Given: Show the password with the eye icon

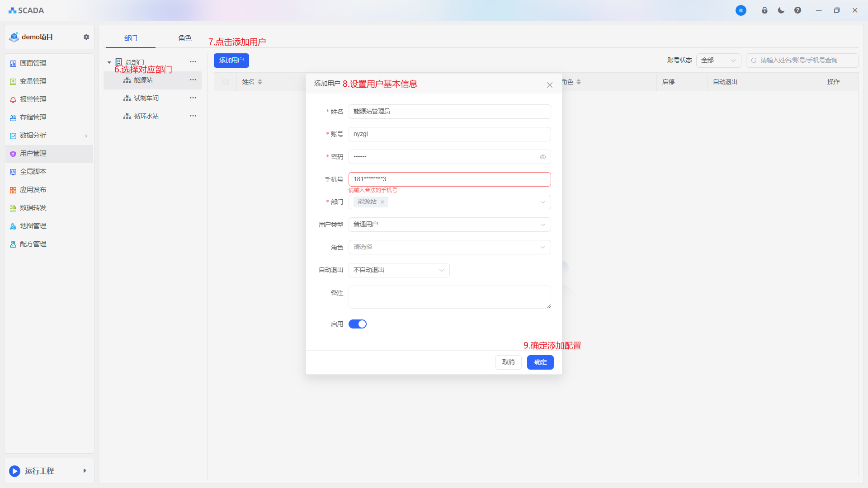Looking at the screenshot, I should point(542,157).
